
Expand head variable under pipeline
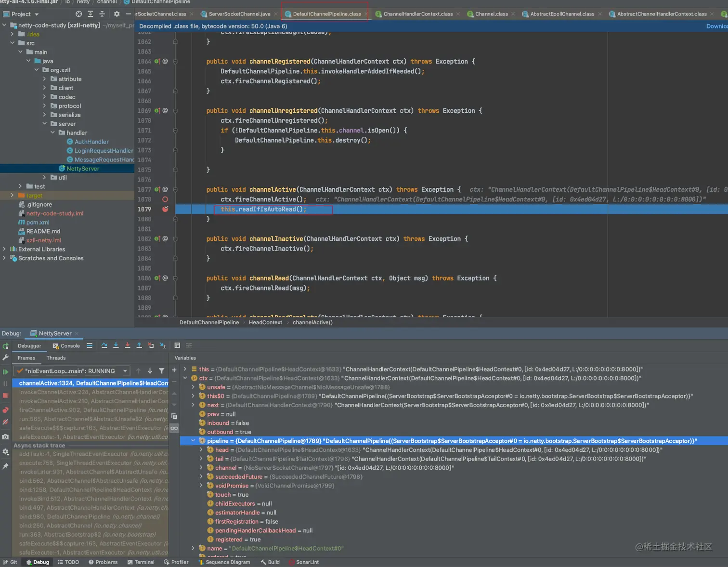point(201,450)
